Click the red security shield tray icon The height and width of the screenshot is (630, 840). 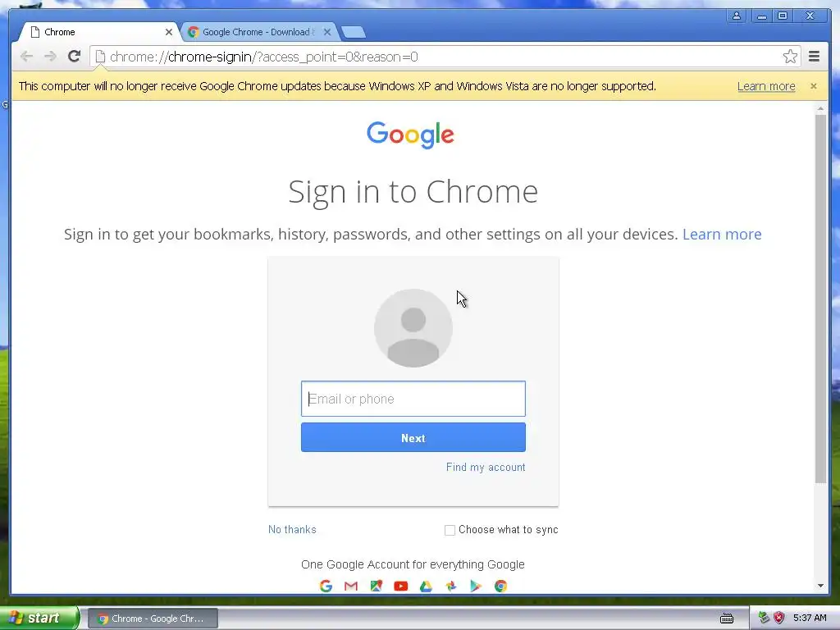779,618
